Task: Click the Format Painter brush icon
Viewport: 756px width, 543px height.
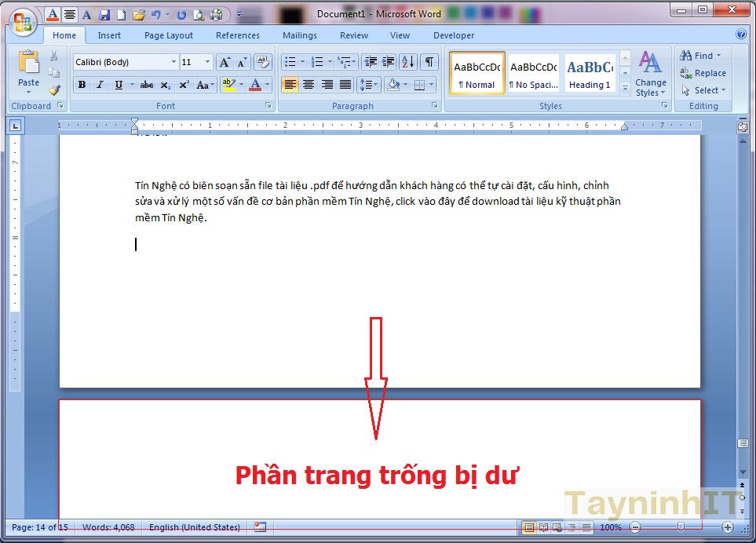Action: click(x=54, y=89)
